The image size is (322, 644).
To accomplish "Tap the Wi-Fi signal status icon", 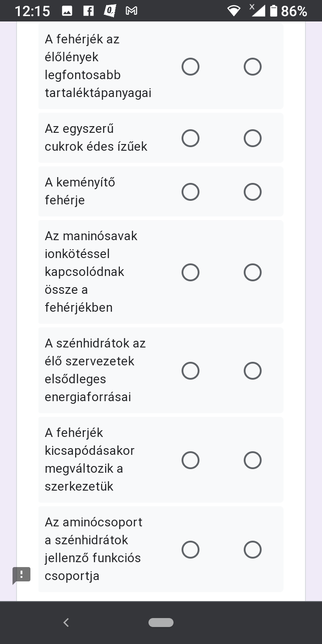I will click(x=233, y=11).
